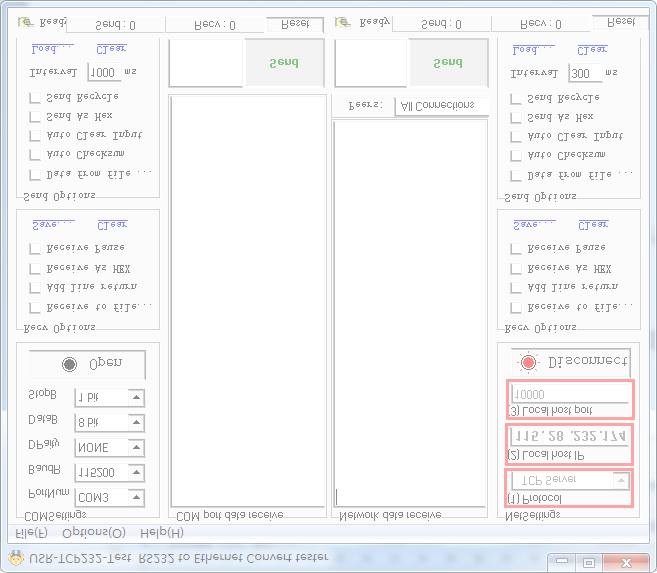Enable Receive As HEX in COM Recv Options
Screen dimensions: 657x573
[x=35, y=268]
